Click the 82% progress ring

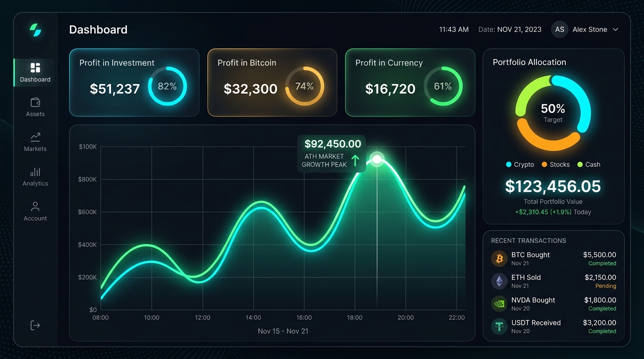point(167,86)
